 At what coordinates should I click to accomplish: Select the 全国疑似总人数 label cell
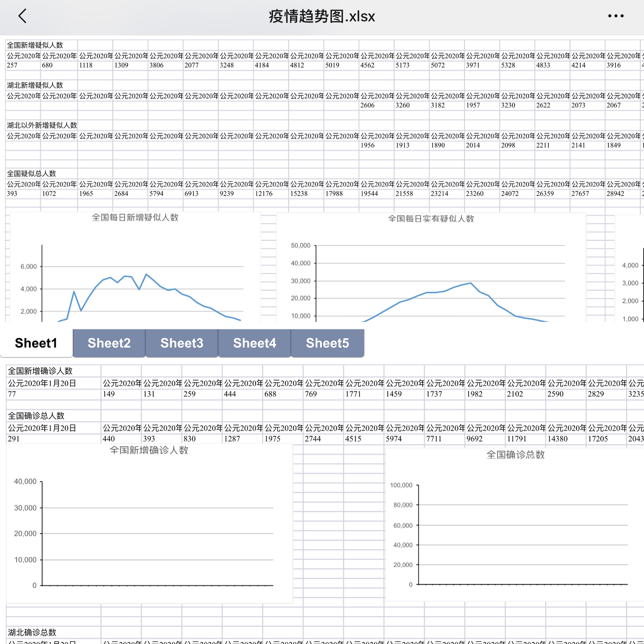pos(32,173)
